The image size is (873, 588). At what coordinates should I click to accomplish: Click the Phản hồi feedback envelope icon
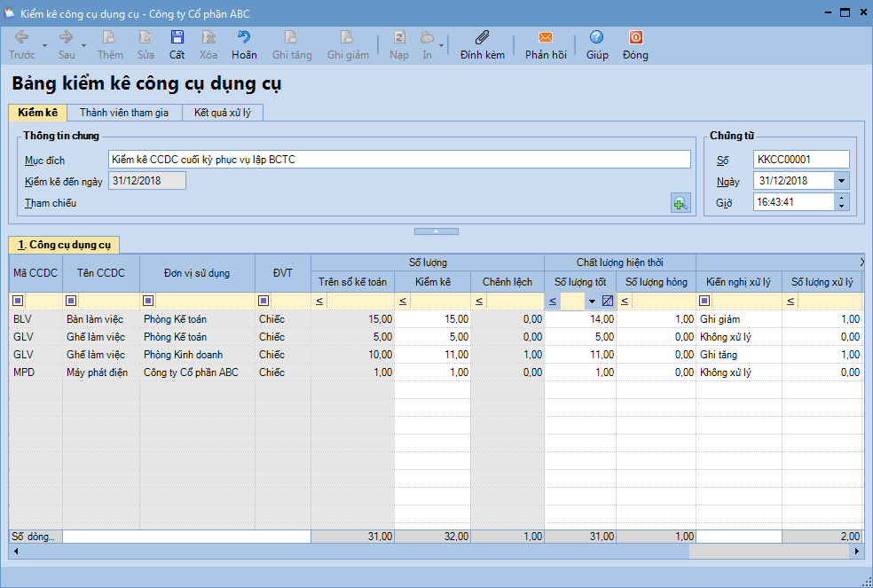click(545, 38)
